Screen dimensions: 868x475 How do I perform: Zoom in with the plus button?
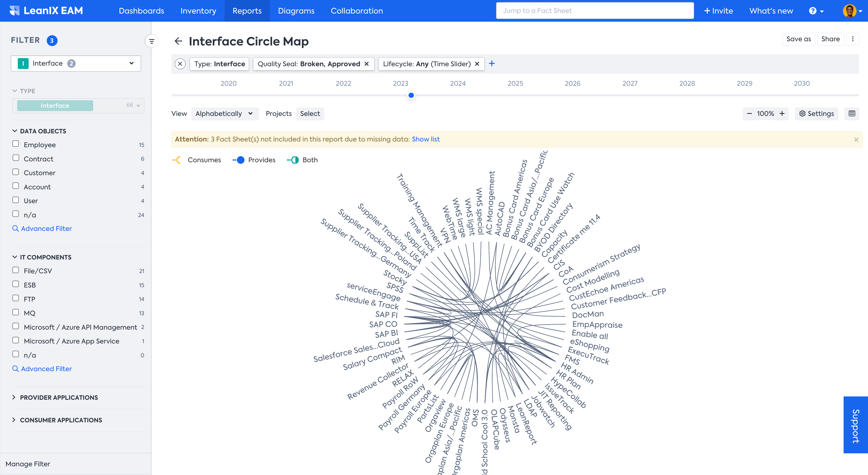click(782, 113)
